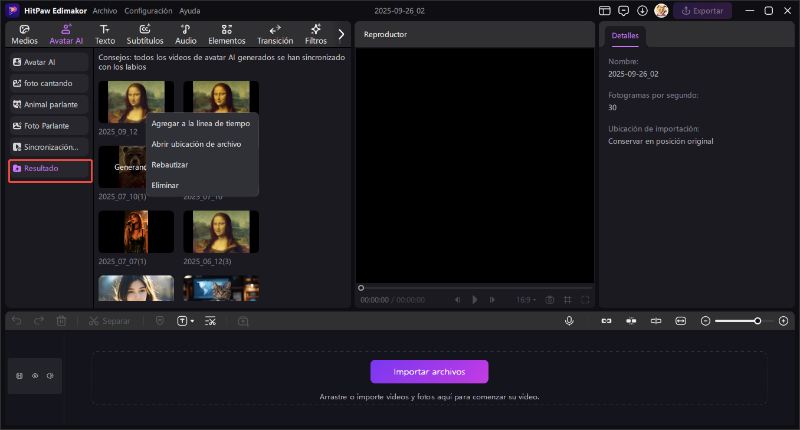Click the trash delete icon in timeline toolbar

pyautogui.click(x=61, y=321)
